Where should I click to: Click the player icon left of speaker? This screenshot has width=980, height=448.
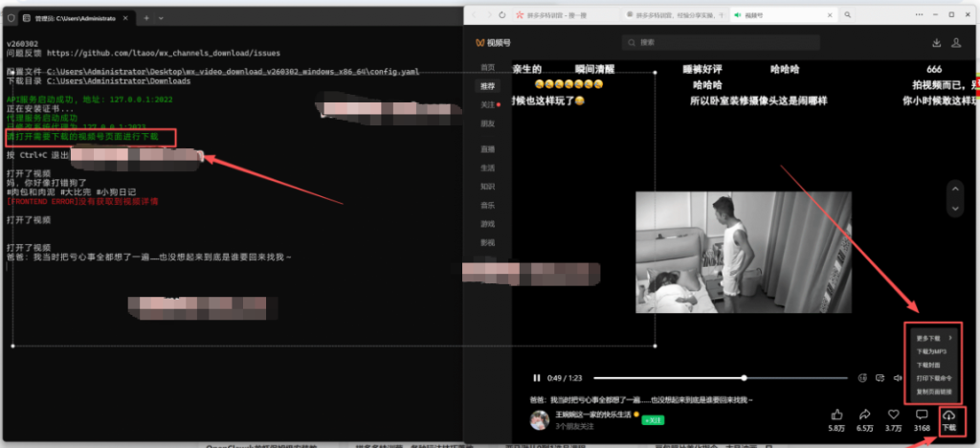pyautogui.click(x=880, y=378)
